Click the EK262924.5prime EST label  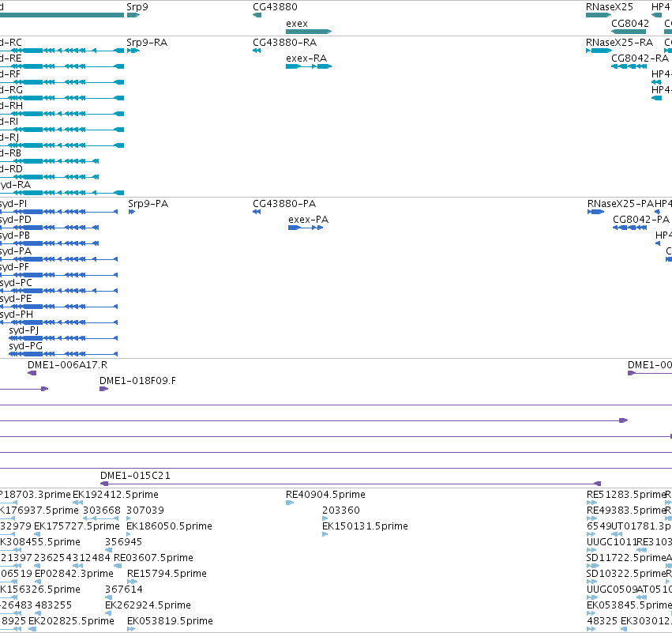pyautogui.click(x=148, y=605)
